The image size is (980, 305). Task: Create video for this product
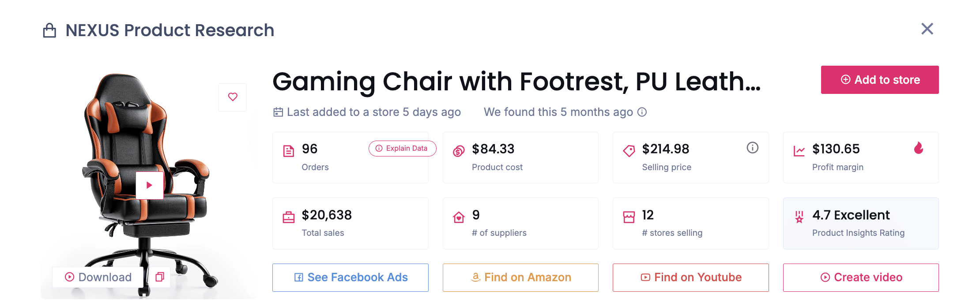pos(860,277)
